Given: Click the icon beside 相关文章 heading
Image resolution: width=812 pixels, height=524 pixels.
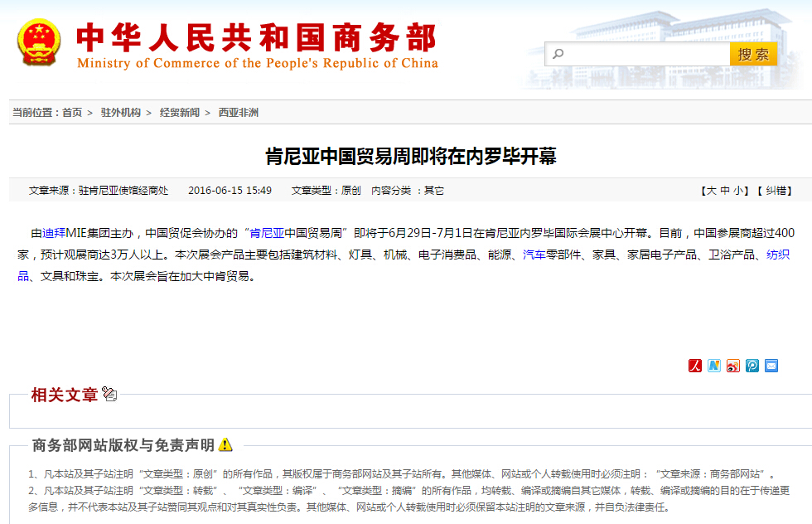Looking at the screenshot, I should coord(109,394).
